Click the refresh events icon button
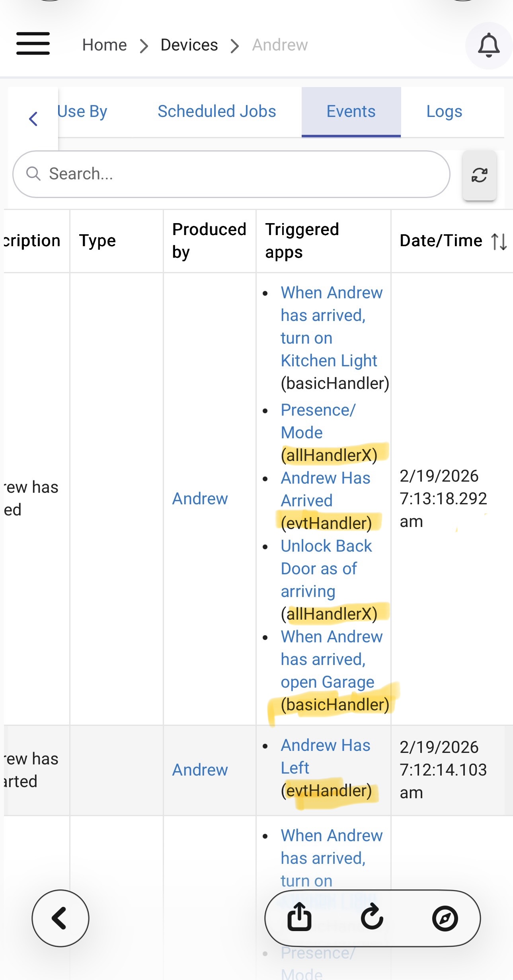513x980 pixels. [x=479, y=175]
